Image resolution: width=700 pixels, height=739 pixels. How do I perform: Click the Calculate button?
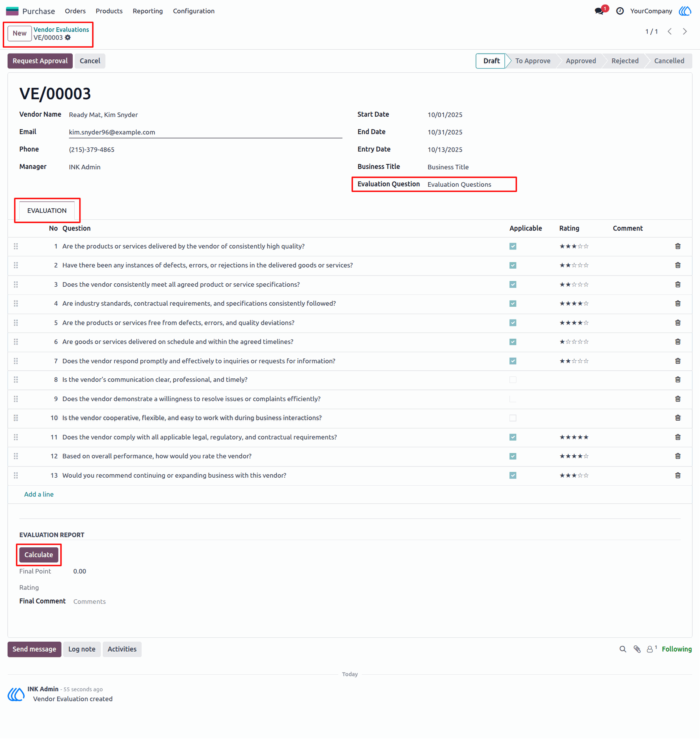tap(38, 555)
